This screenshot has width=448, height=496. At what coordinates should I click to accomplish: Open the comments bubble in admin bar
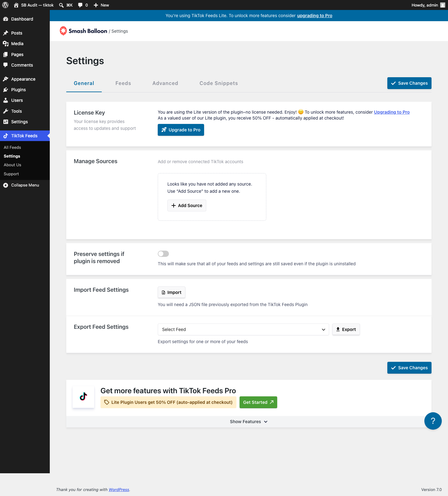80,5
